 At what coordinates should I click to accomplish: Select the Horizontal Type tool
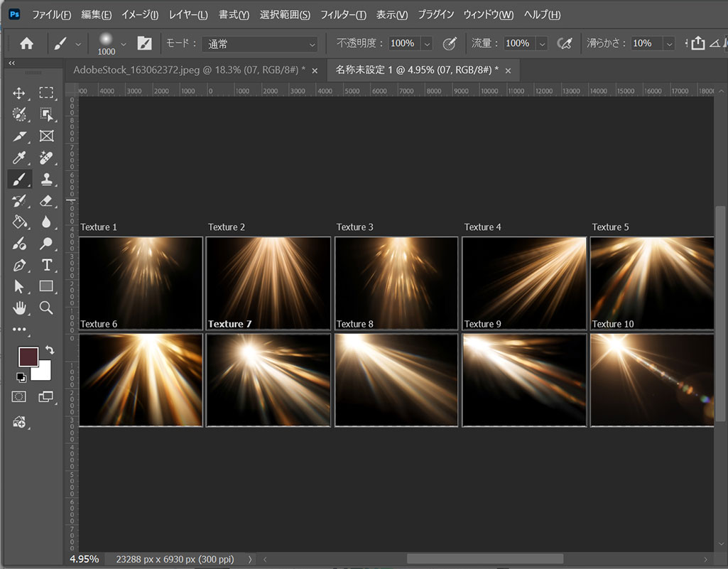(46, 266)
